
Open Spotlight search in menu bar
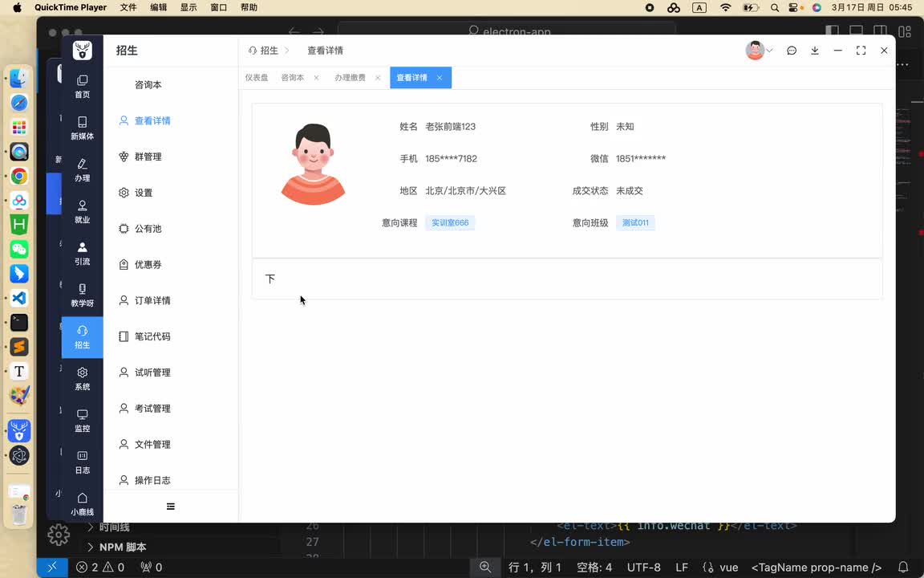point(775,8)
